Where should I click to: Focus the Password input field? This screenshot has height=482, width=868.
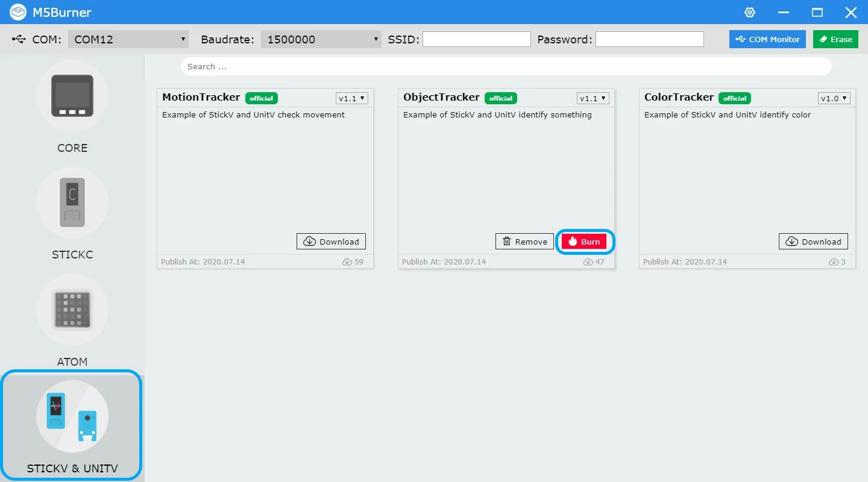[x=650, y=39]
